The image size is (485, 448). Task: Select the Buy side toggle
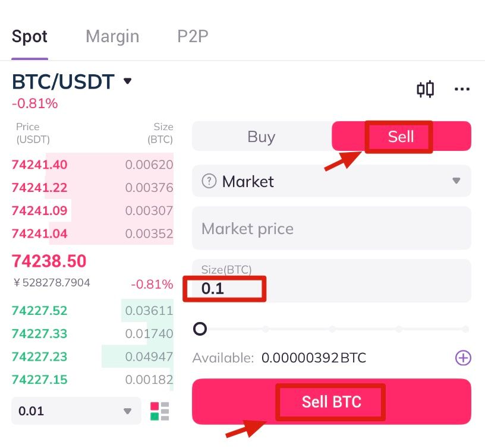[262, 137]
